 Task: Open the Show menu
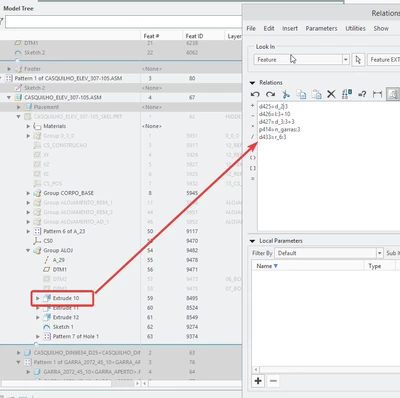coord(381,28)
